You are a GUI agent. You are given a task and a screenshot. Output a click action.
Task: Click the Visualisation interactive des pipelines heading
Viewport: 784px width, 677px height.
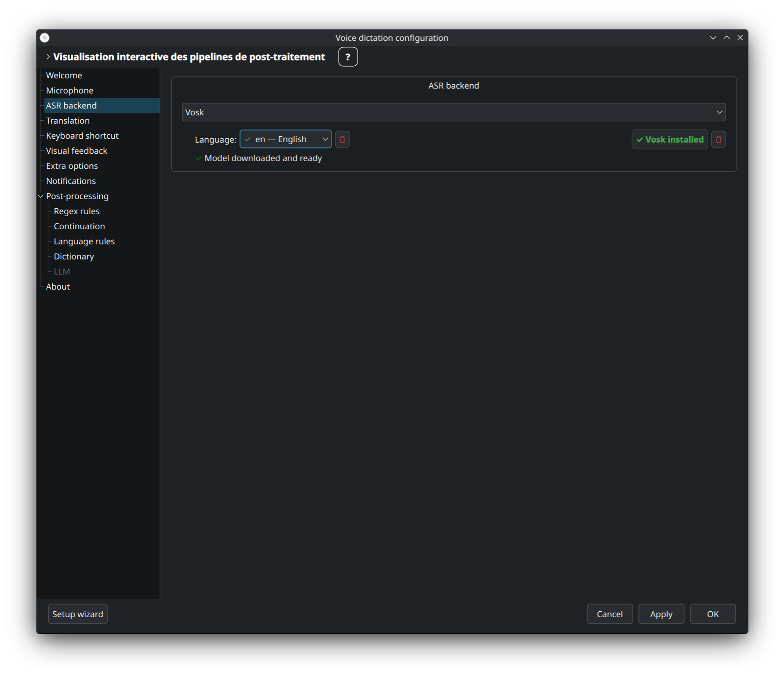point(189,57)
